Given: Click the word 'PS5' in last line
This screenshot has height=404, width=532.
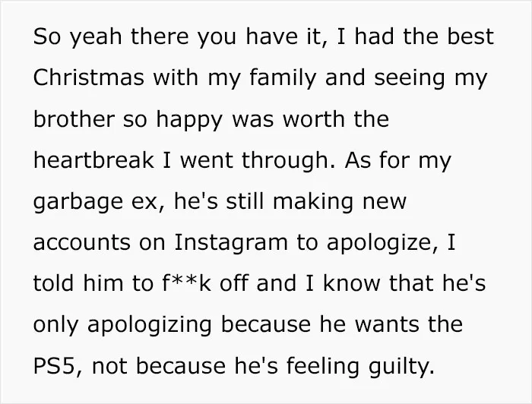Looking at the screenshot, I should tap(54, 366).
